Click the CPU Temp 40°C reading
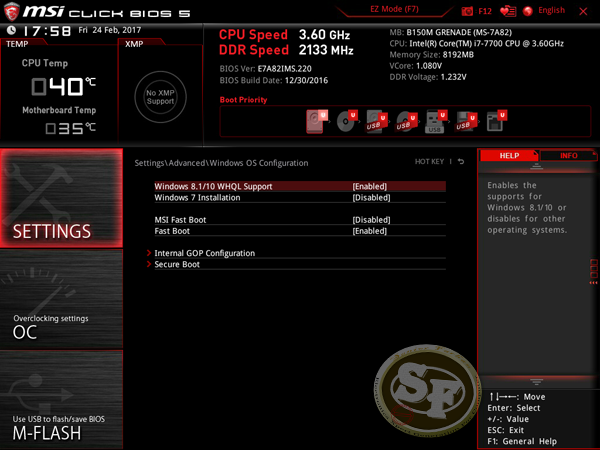 pos(63,86)
